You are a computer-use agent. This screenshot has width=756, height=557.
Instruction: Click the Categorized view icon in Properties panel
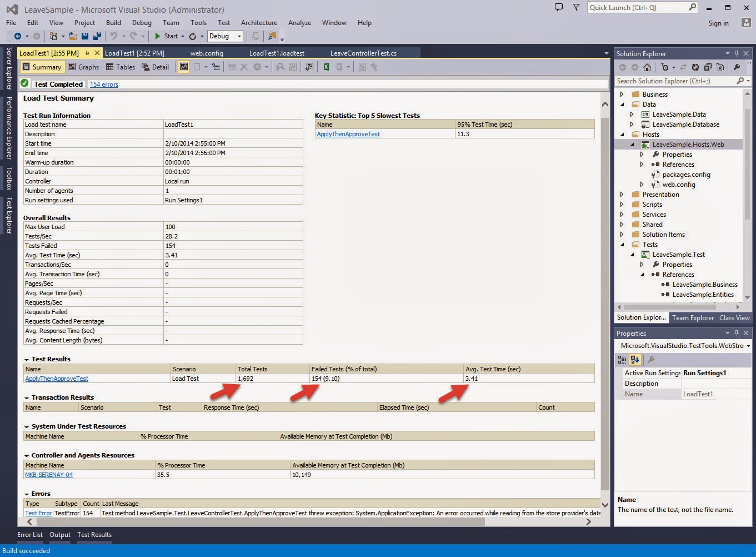[623, 360]
